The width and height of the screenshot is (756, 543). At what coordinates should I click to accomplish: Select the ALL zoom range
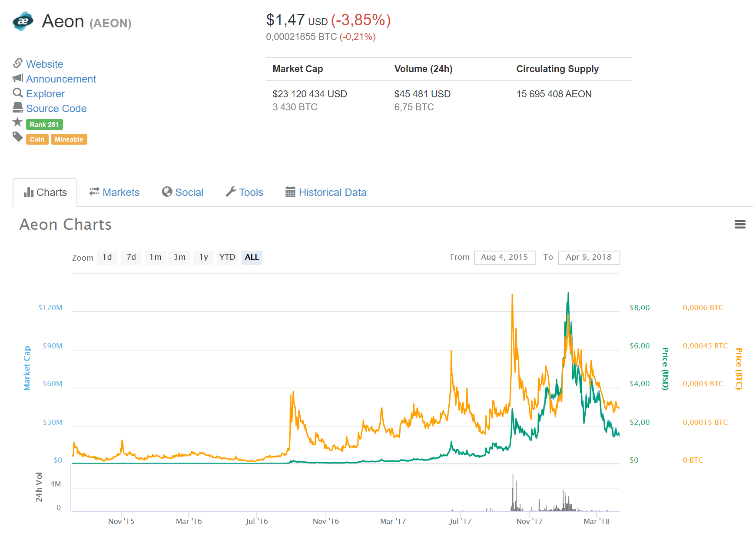252,257
